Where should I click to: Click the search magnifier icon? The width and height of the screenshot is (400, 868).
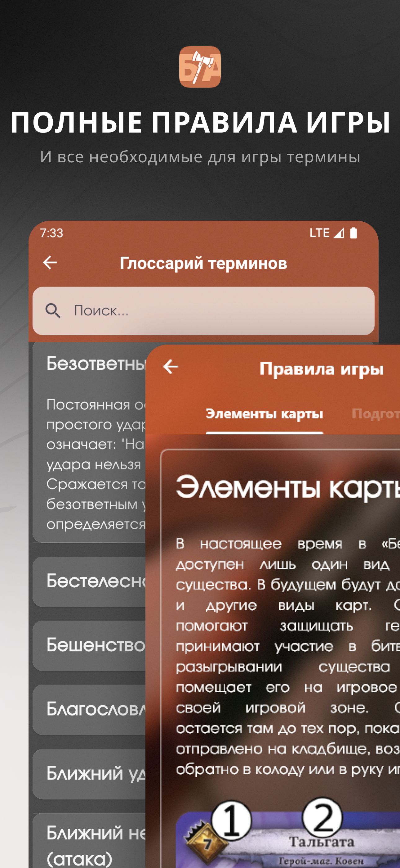[x=53, y=311]
